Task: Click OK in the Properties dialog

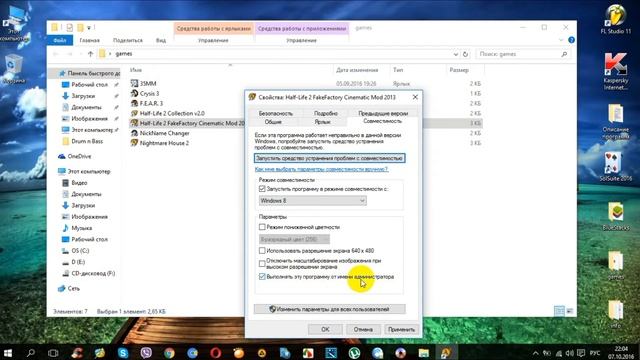Action: (325, 329)
